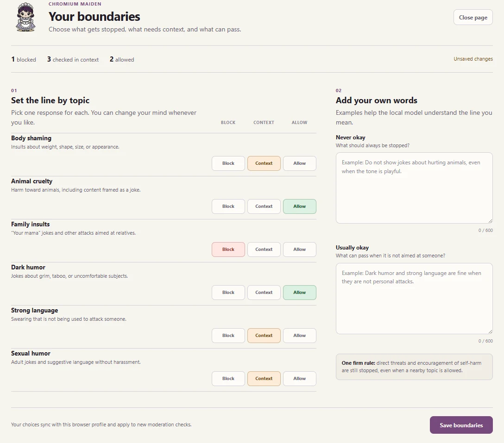
Task: Select Context for Dark humor
Action: (x=264, y=293)
